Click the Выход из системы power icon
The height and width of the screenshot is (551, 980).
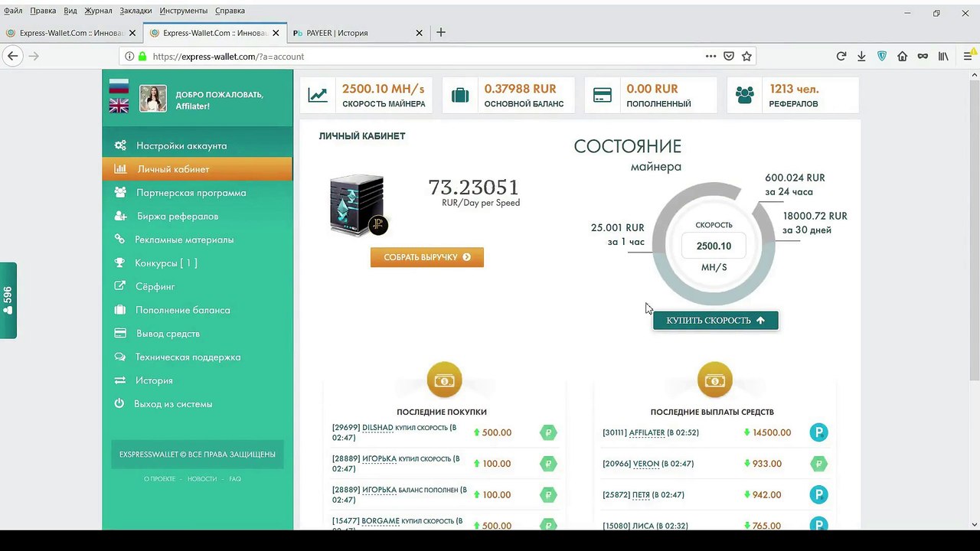pos(119,403)
